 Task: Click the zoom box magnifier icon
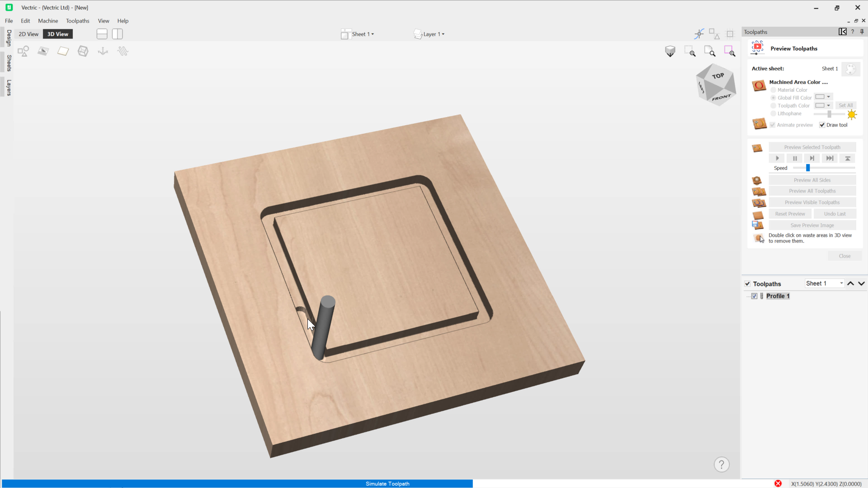tap(690, 51)
